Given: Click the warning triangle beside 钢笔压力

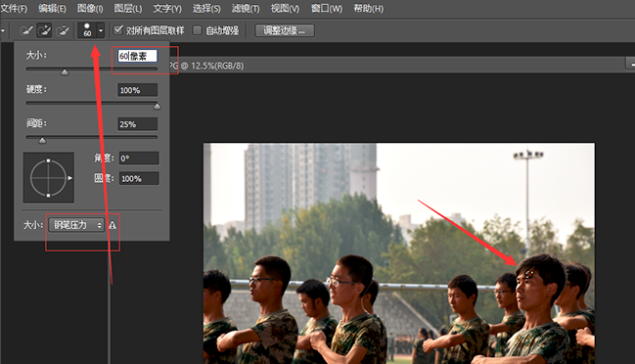Looking at the screenshot, I should 113,225.
